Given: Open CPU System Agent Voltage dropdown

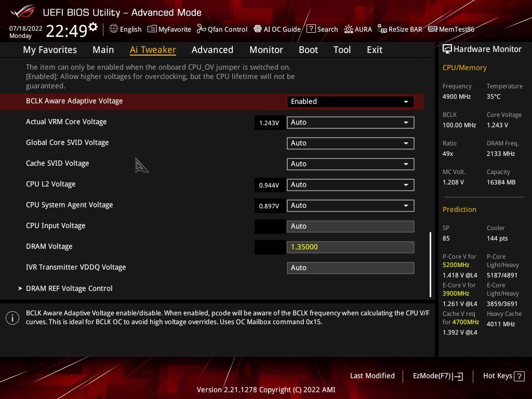Looking at the screenshot, I should click(x=350, y=206).
